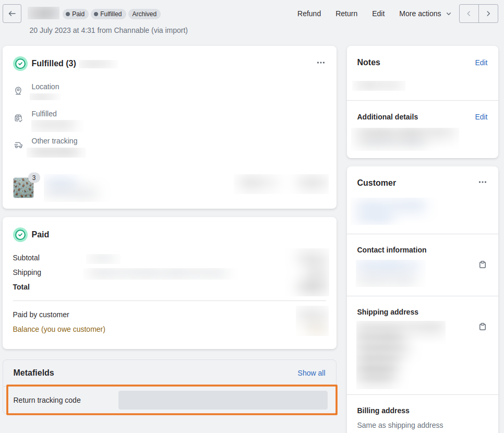Open Customer card three-dot menu
This screenshot has height=433, width=504.
(482, 182)
